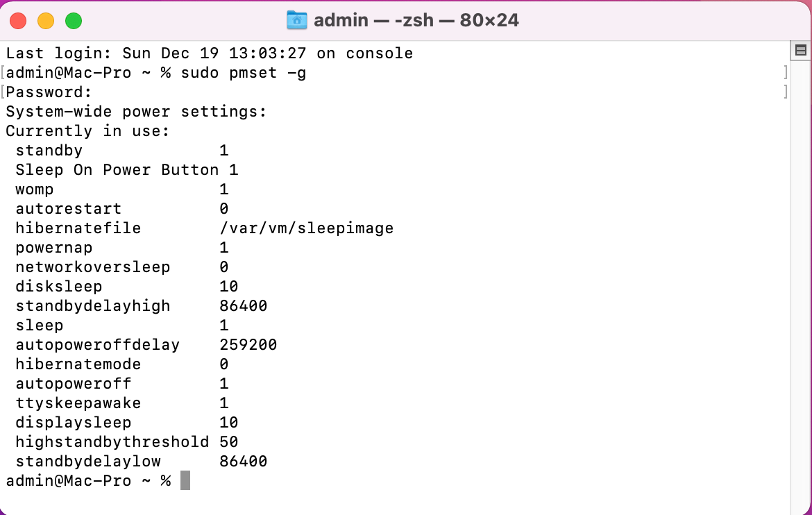
Task: Click the "autopoweroffdelay" value 259200
Action: coord(248,345)
